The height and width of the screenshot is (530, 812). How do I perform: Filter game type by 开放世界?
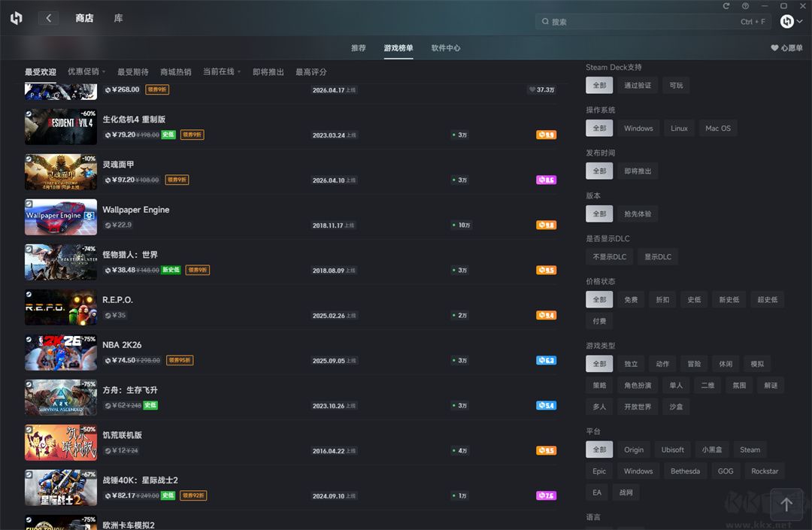pos(638,407)
